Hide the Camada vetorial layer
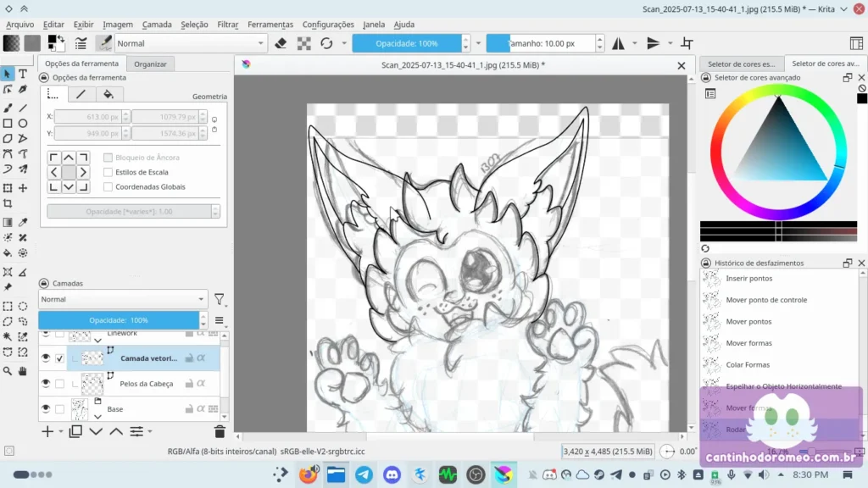 [46, 358]
